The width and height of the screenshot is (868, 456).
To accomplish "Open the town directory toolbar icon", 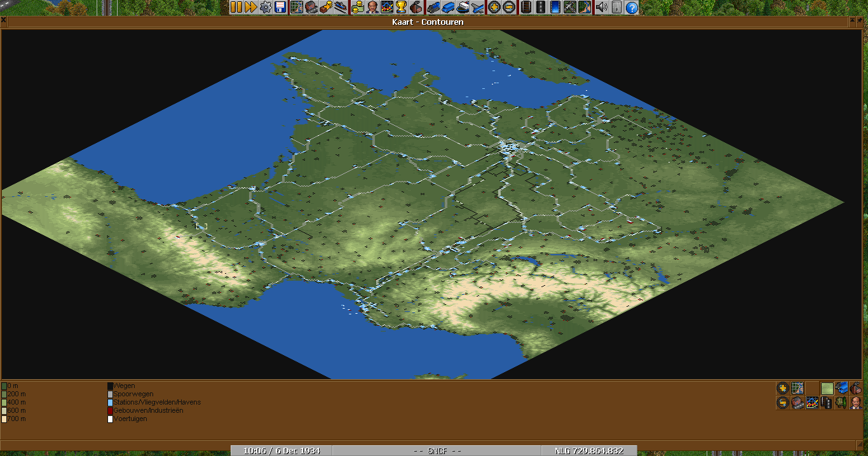I will tap(311, 7).
